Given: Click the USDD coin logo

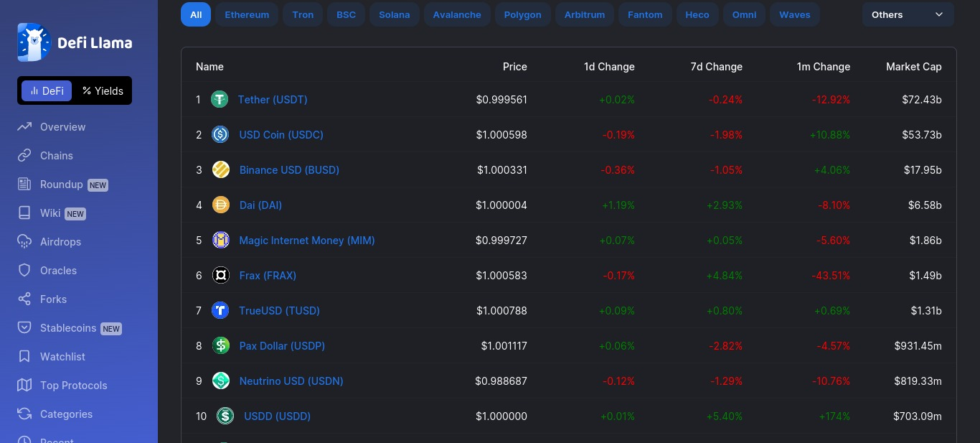Looking at the screenshot, I should [225, 416].
